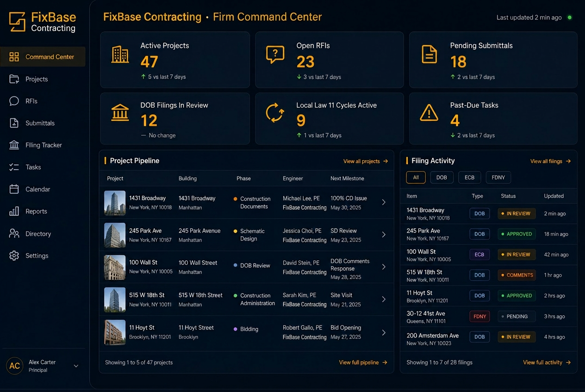
Task: Click the FDNY type badge for 30-12 41st Ave
Action: coord(479,317)
